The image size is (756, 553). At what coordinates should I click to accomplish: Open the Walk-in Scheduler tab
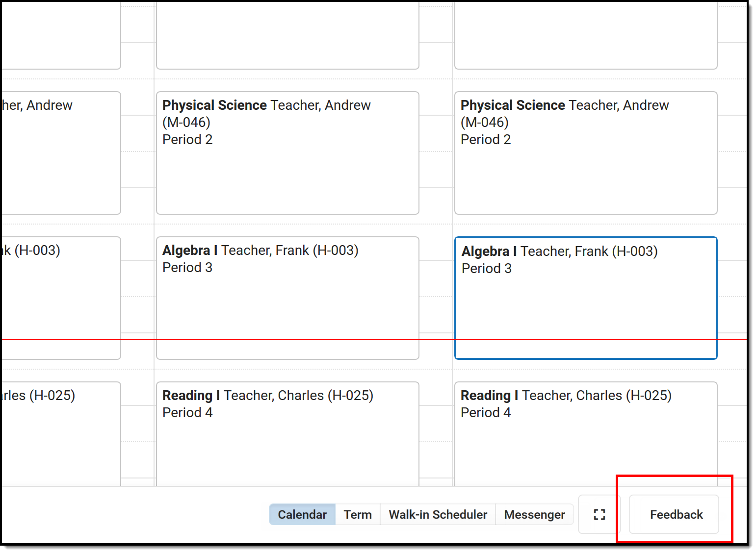point(438,514)
